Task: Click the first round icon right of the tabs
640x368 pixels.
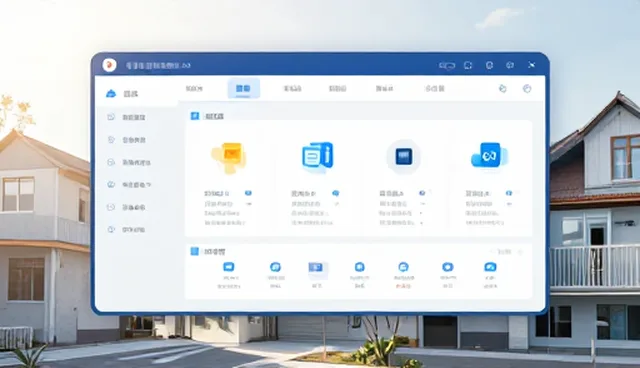Action: (503, 89)
